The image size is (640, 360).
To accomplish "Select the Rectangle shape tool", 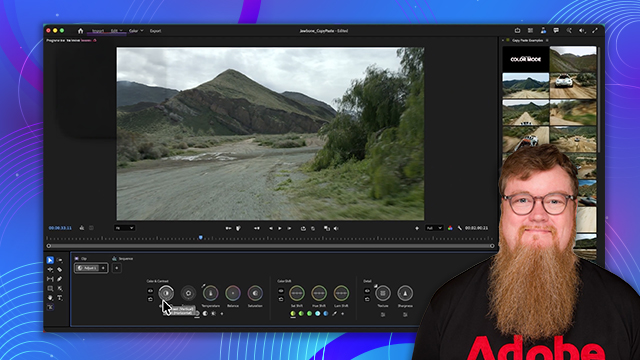I will point(50,289).
